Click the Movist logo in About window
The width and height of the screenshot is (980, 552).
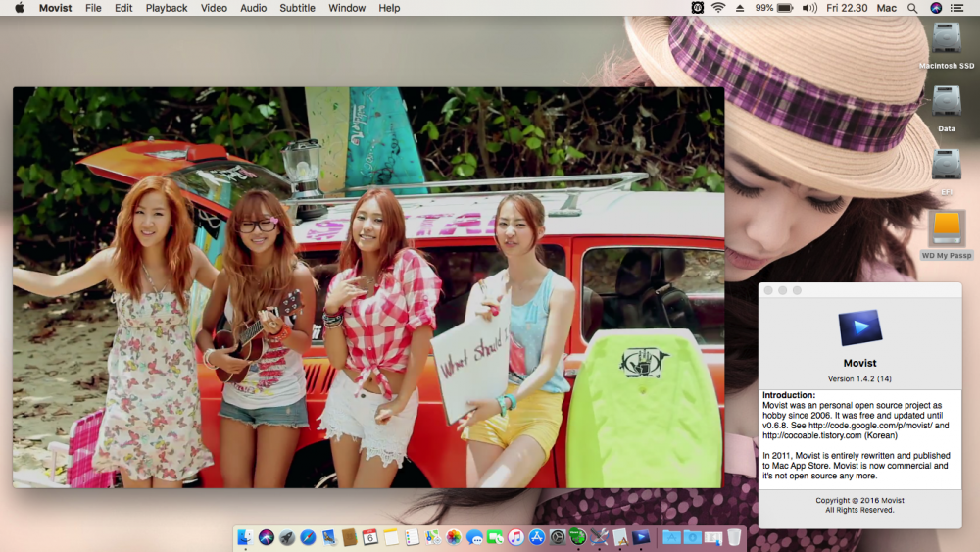pos(860,327)
